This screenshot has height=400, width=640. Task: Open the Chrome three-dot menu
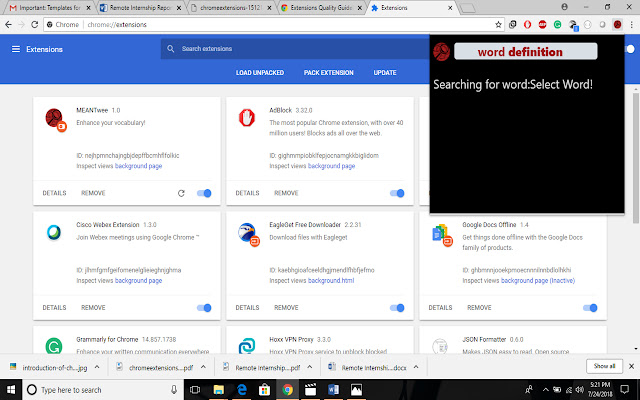[631, 25]
